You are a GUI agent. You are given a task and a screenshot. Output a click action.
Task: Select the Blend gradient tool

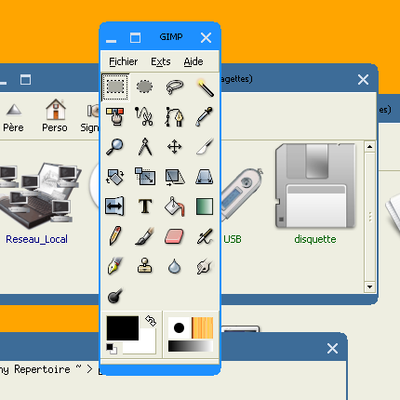(x=204, y=206)
